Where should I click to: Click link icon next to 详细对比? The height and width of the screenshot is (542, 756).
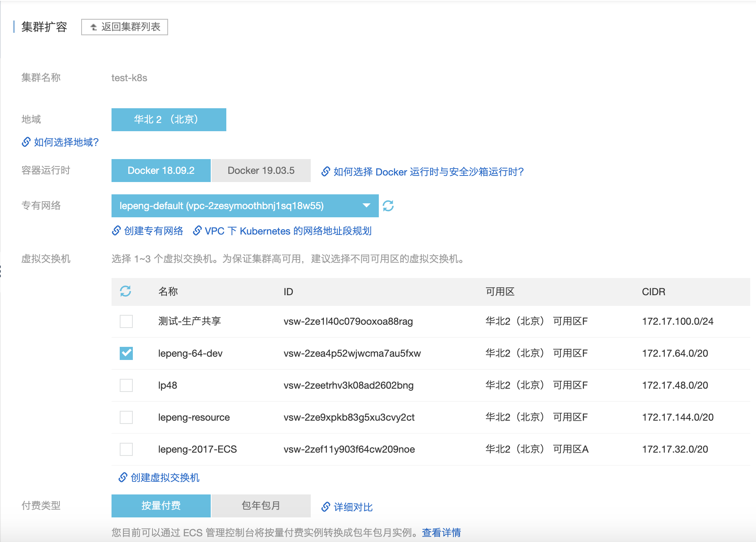326,507
